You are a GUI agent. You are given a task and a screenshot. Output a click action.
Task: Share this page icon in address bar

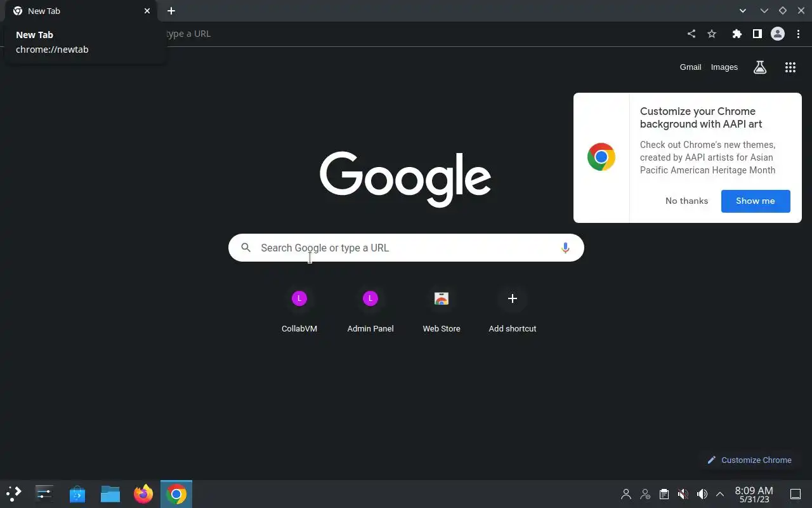pos(691,34)
